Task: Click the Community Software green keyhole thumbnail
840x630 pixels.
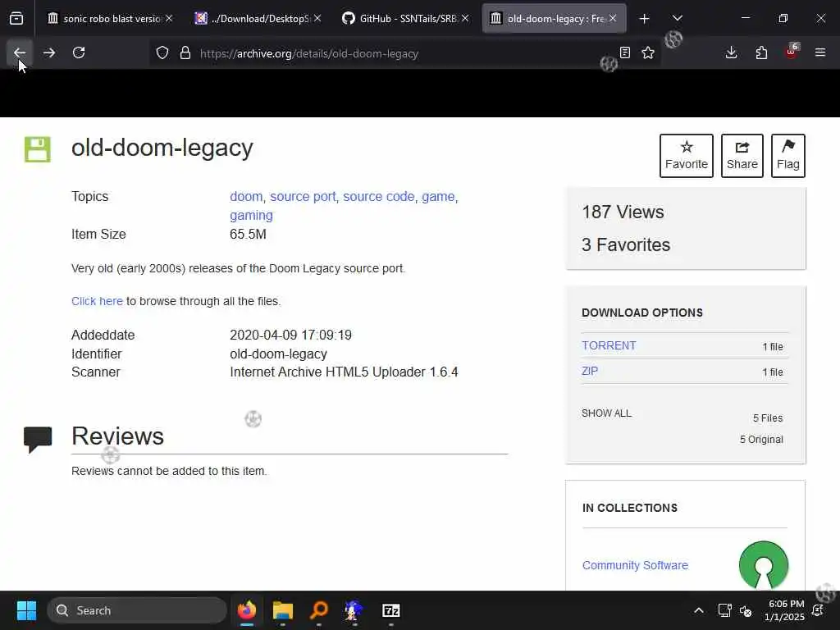Action: pos(764,565)
